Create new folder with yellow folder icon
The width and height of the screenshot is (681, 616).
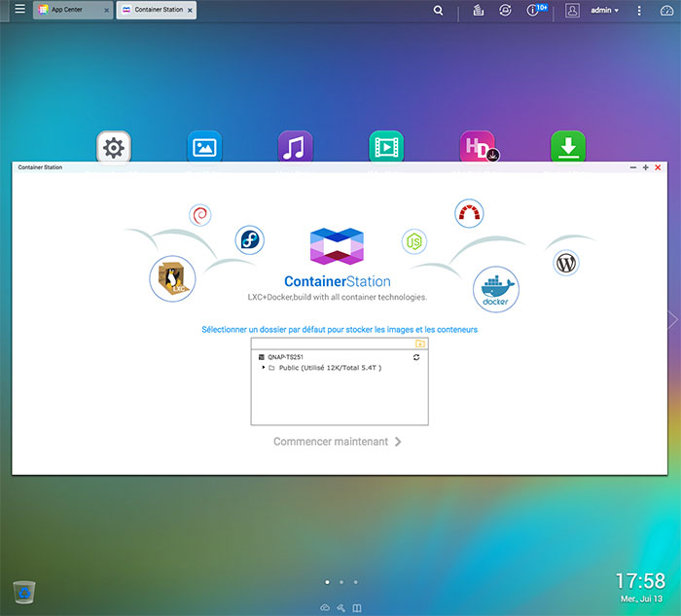(420, 344)
